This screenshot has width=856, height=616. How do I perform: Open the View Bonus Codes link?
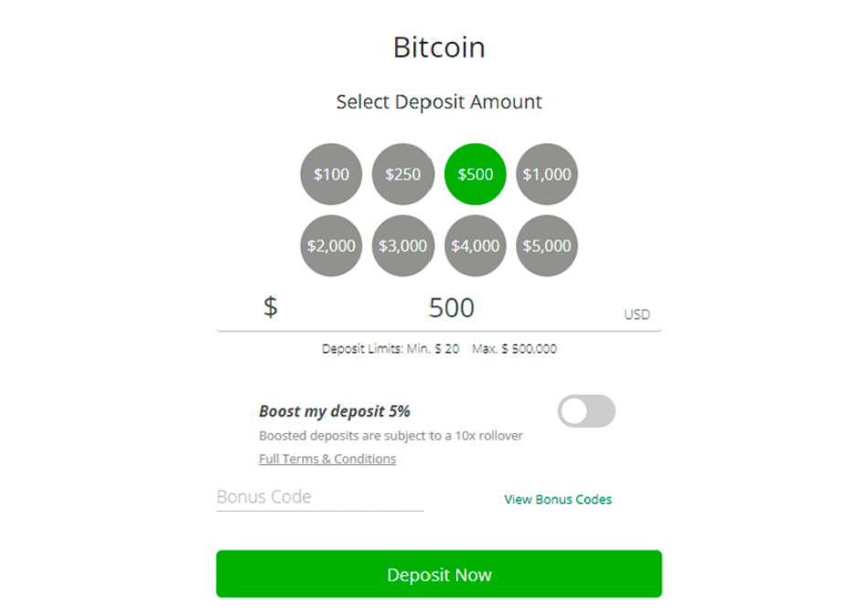point(558,499)
